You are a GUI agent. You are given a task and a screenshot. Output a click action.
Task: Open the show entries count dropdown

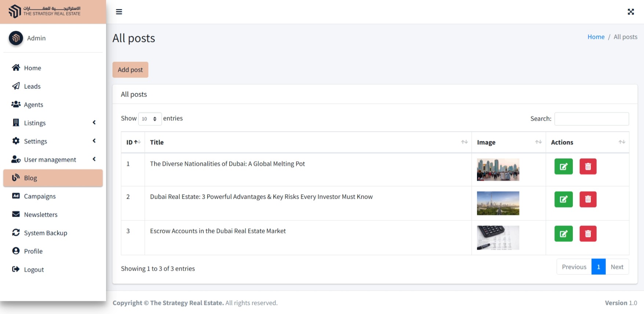150,119
